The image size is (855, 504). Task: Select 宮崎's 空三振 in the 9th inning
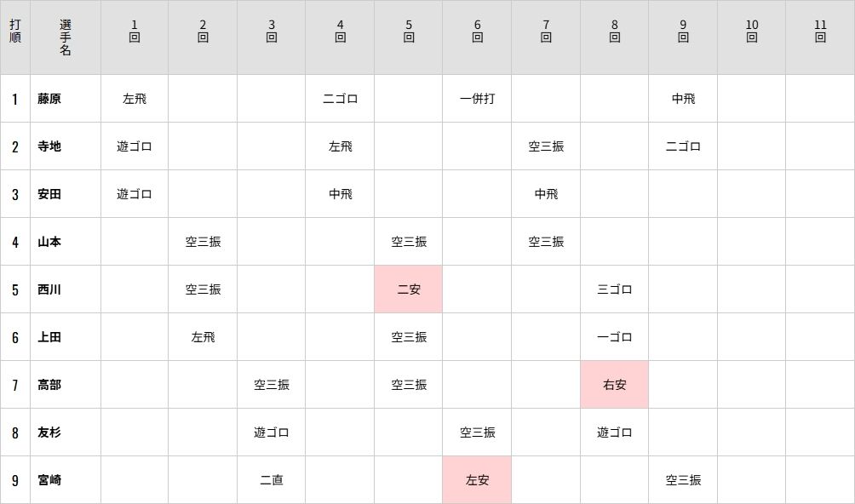[x=683, y=480]
